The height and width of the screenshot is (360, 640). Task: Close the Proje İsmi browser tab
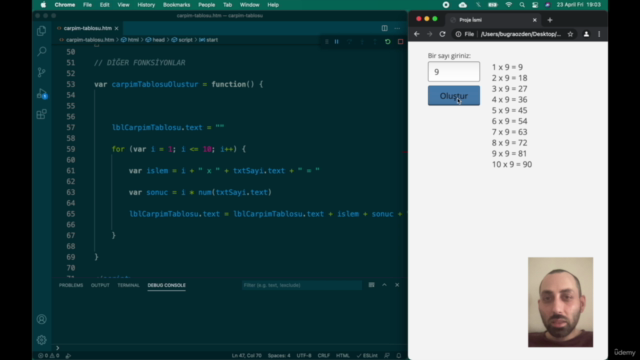click(x=535, y=20)
